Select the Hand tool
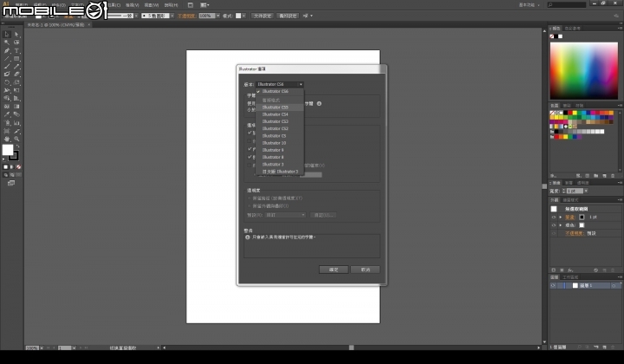Viewport: 624px width, 364px height. tap(7, 139)
